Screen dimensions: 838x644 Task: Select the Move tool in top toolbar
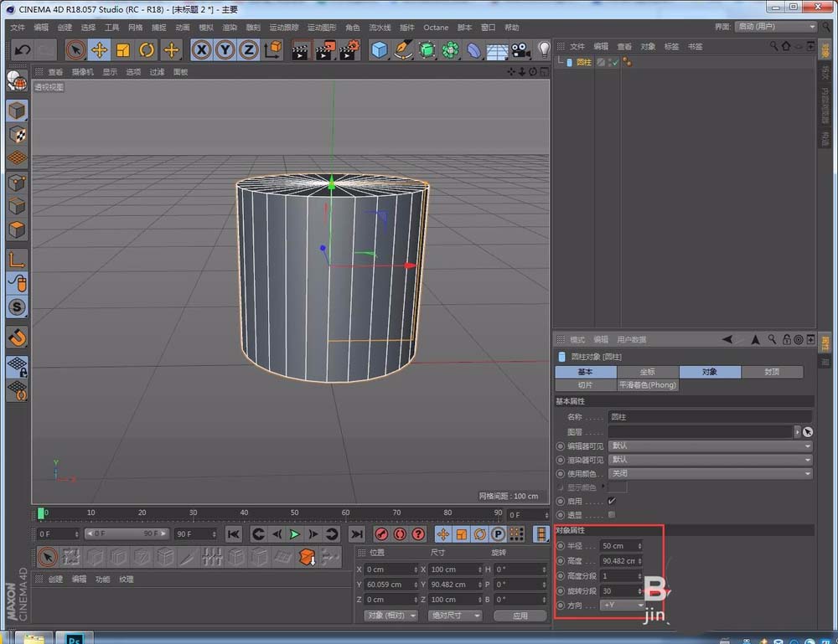[x=99, y=50]
